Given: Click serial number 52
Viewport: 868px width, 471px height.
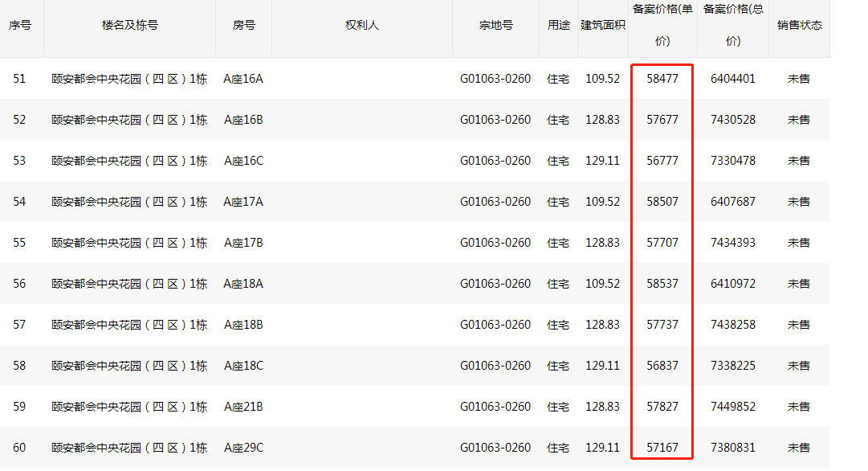Looking at the screenshot, I should [19, 120].
